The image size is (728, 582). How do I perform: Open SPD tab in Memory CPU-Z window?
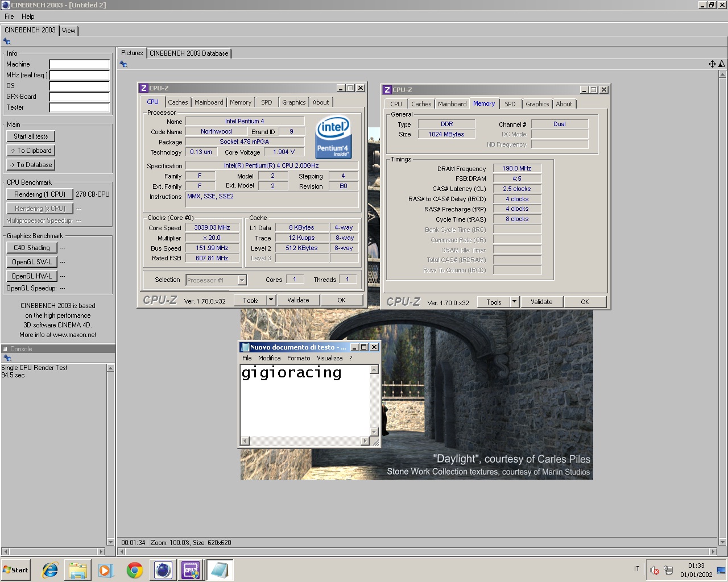coord(510,104)
